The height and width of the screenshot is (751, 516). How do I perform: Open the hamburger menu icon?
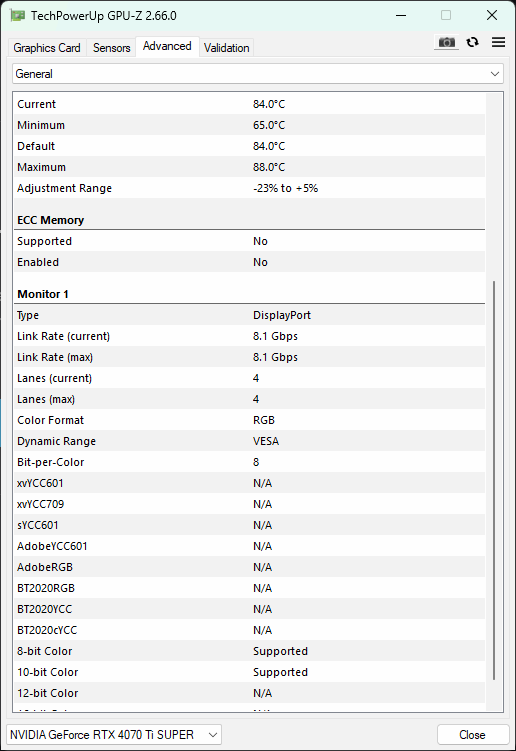498,42
